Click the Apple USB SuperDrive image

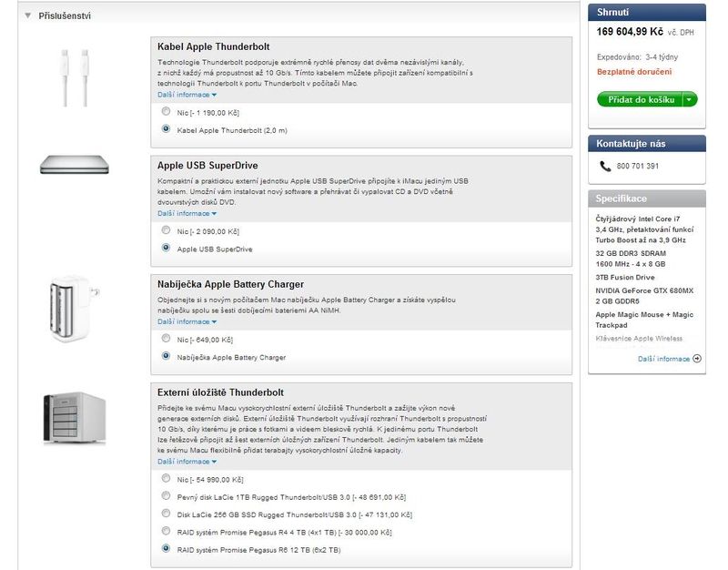[x=75, y=165]
